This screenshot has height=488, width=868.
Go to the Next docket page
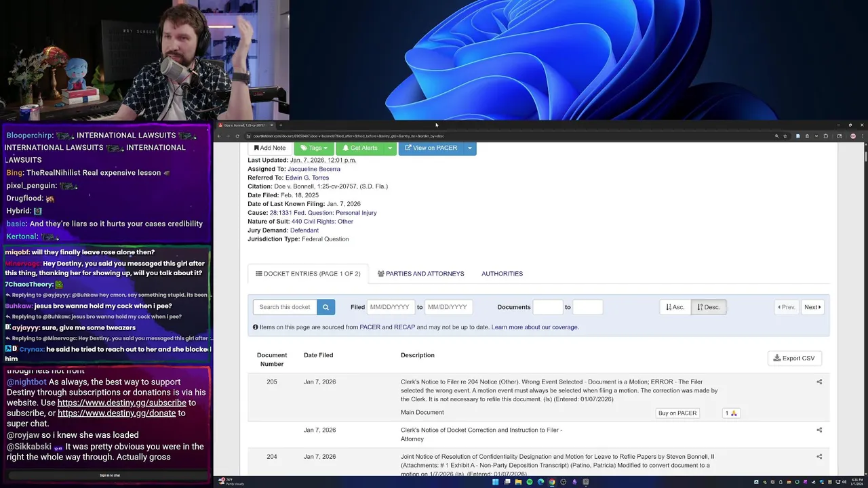(x=812, y=307)
